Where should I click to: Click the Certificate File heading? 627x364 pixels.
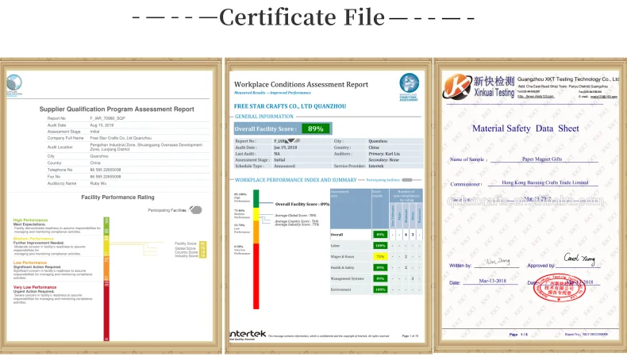click(x=302, y=17)
